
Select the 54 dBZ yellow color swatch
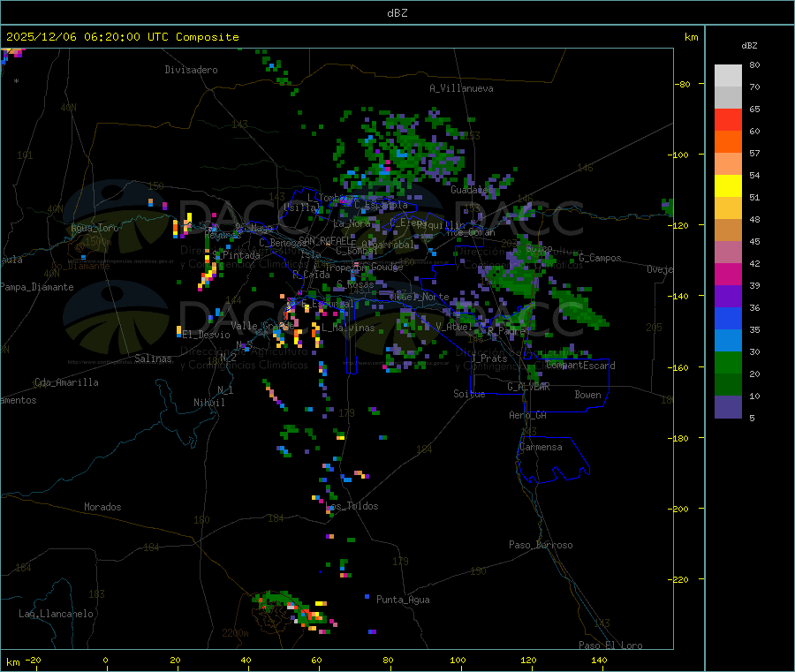pyautogui.click(x=728, y=186)
